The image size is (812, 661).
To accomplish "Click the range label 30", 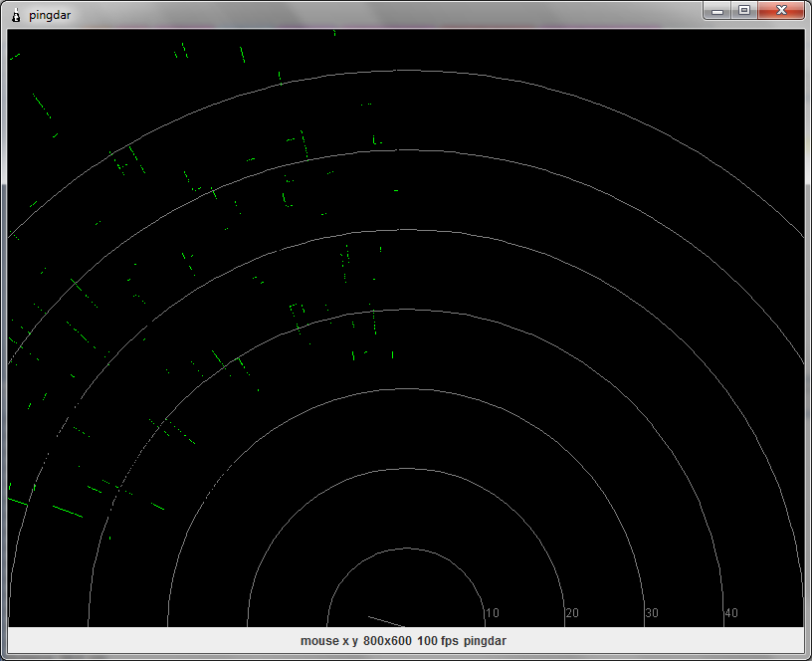I will 652,613.
